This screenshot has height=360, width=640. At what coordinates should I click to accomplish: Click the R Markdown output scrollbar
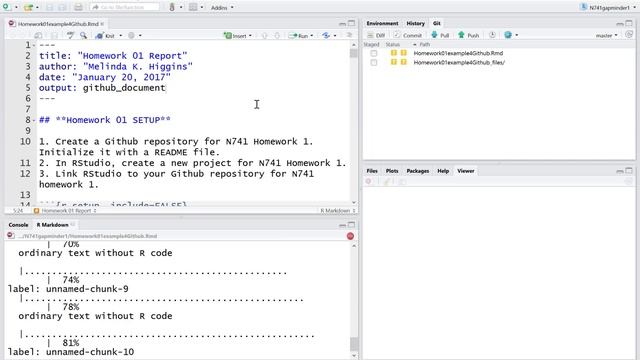click(354, 300)
